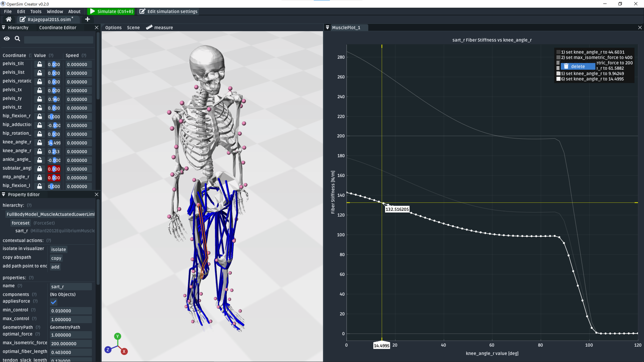Toggle the lock on knee_angle_r coordinate
The image size is (644, 362).
(x=39, y=143)
